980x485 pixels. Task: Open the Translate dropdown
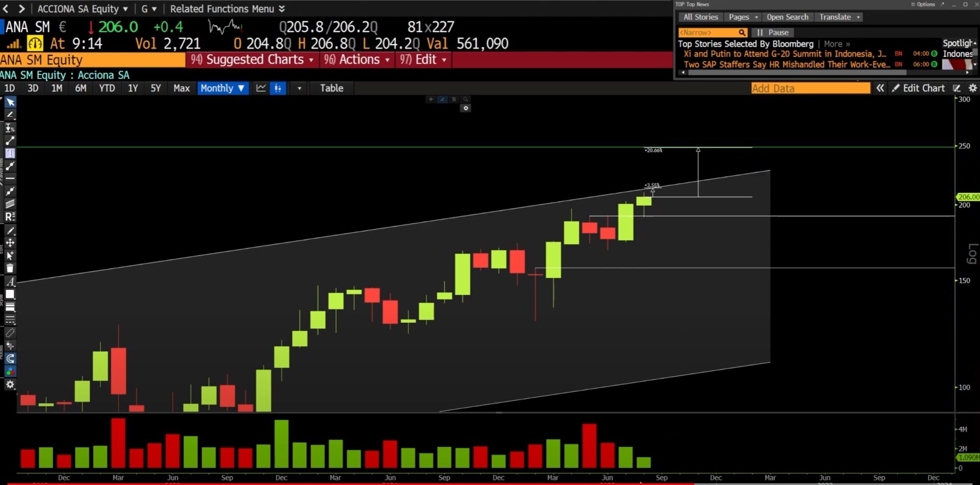[x=839, y=17]
